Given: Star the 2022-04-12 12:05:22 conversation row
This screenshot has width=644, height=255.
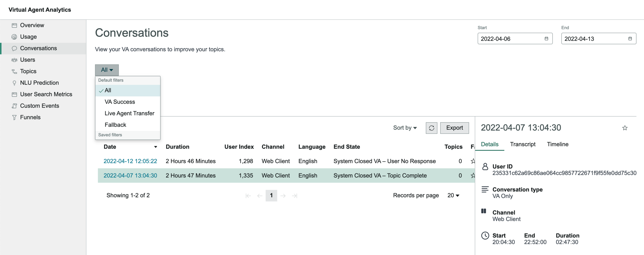Looking at the screenshot, I should pos(472,161).
